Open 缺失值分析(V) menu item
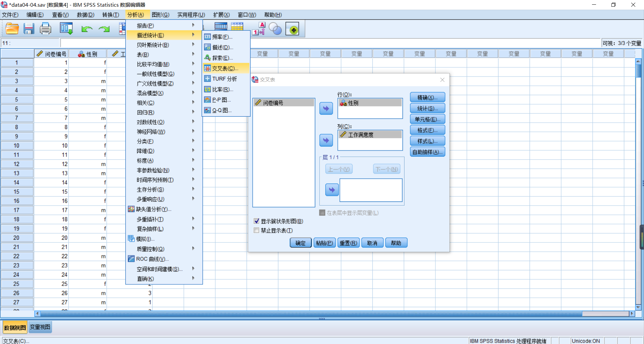Screen dimensions: 644x344 [x=164, y=209]
